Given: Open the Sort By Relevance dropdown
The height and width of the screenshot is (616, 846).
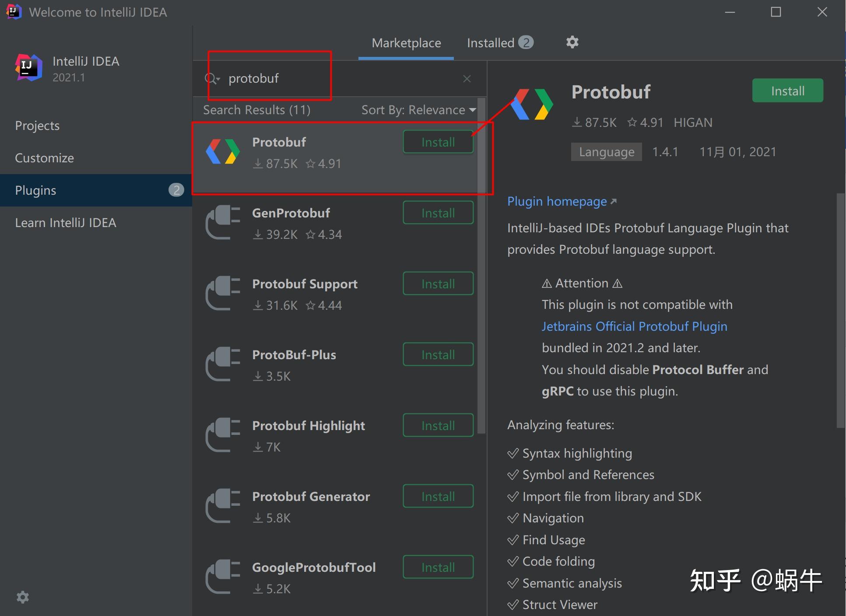Looking at the screenshot, I should pos(419,110).
